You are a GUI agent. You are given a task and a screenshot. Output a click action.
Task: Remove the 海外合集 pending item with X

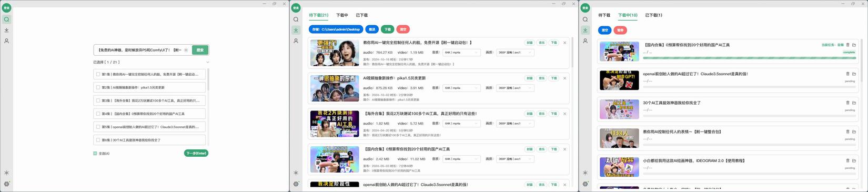[x=565, y=114]
